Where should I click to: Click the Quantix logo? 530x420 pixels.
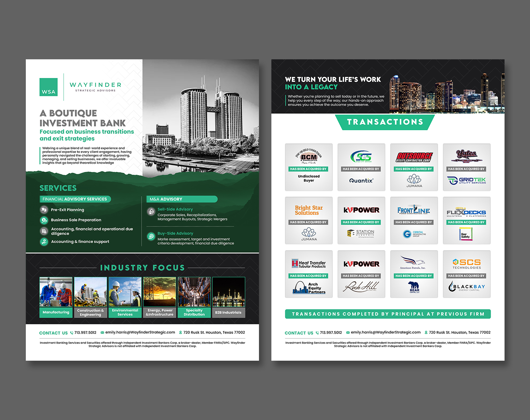coord(361,181)
